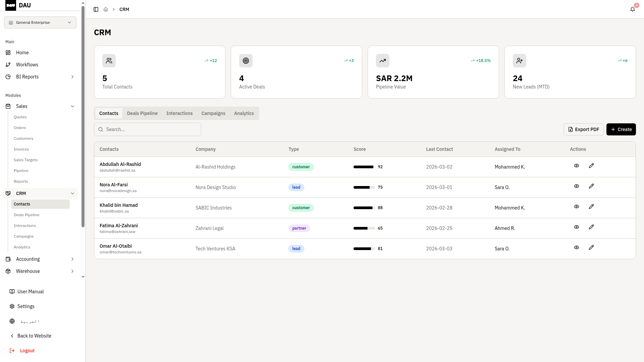Click pencil icon for Fatima Al-Zahrani
This screenshot has width=644, height=362.
591,227
